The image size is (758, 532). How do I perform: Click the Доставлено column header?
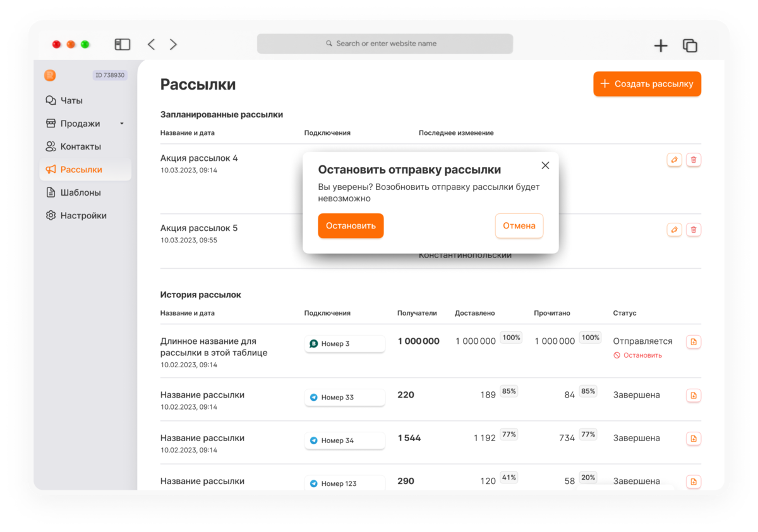click(x=475, y=313)
